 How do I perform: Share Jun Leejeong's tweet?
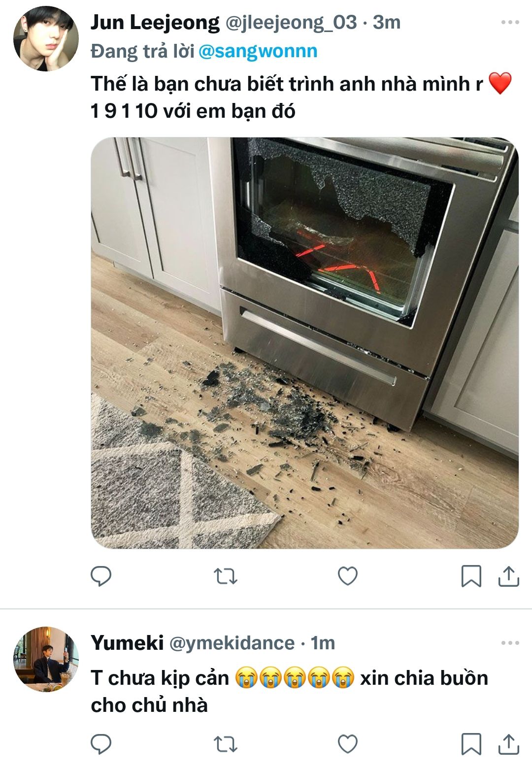click(x=508, y=576)
